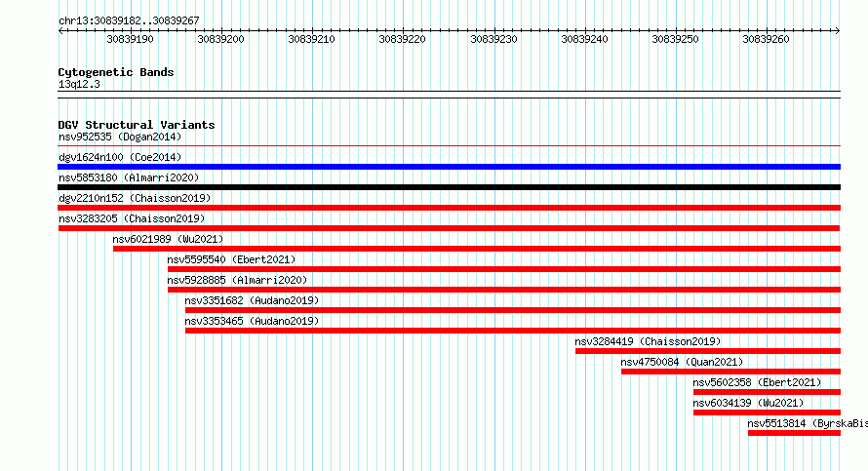This screenshot has height=471, width=868.
Task: Open nsv6021989 (Wu2021) variant label
Action: click(x=169, y=239)
